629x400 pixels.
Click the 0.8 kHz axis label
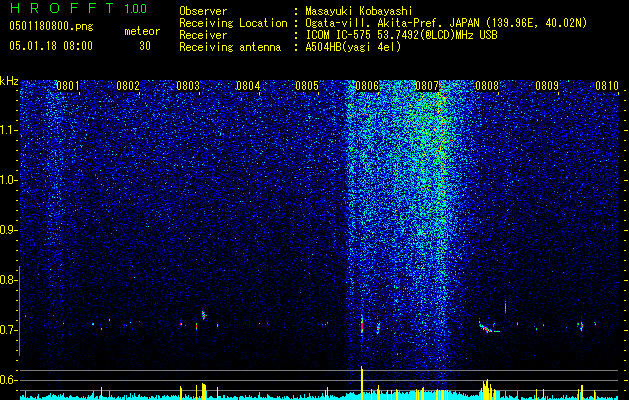[x=9, y=280]
